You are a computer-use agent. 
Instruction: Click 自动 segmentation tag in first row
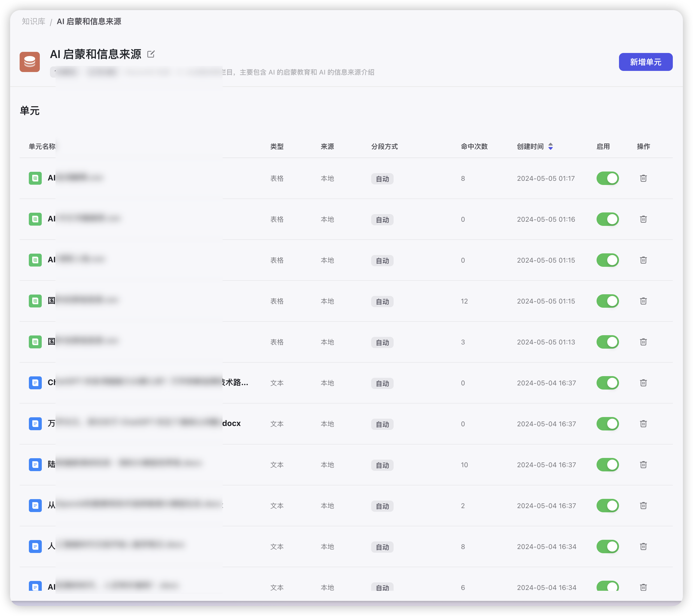382,179
